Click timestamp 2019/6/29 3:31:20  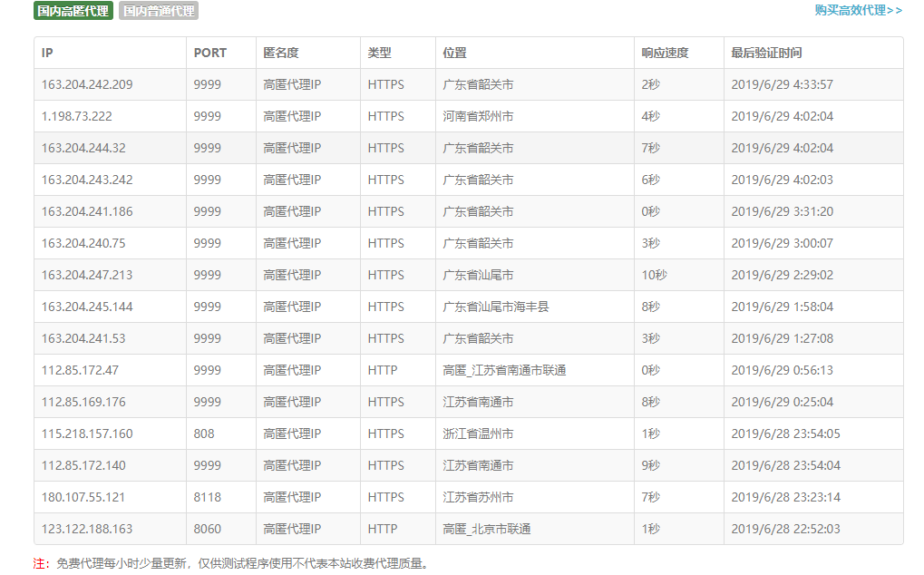point(782,212)
